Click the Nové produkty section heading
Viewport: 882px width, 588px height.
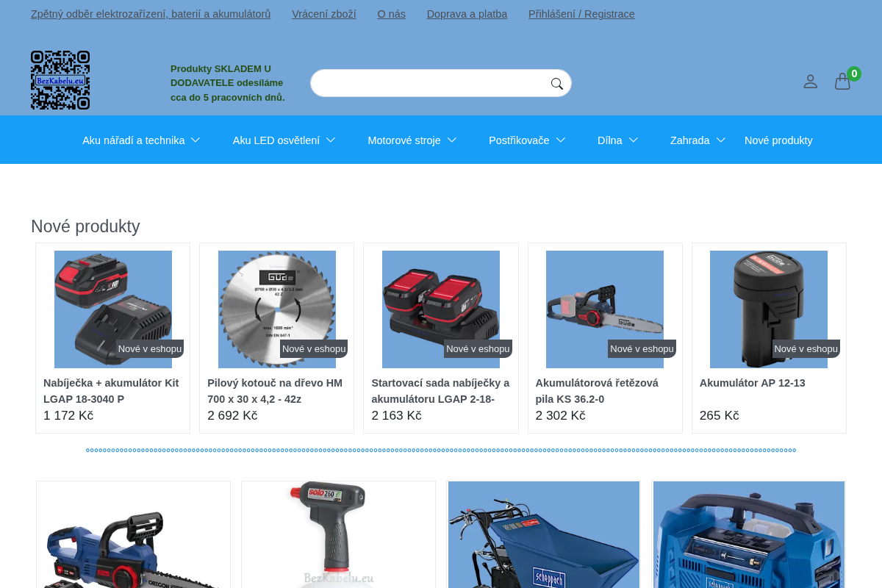[x=85, y=226]
